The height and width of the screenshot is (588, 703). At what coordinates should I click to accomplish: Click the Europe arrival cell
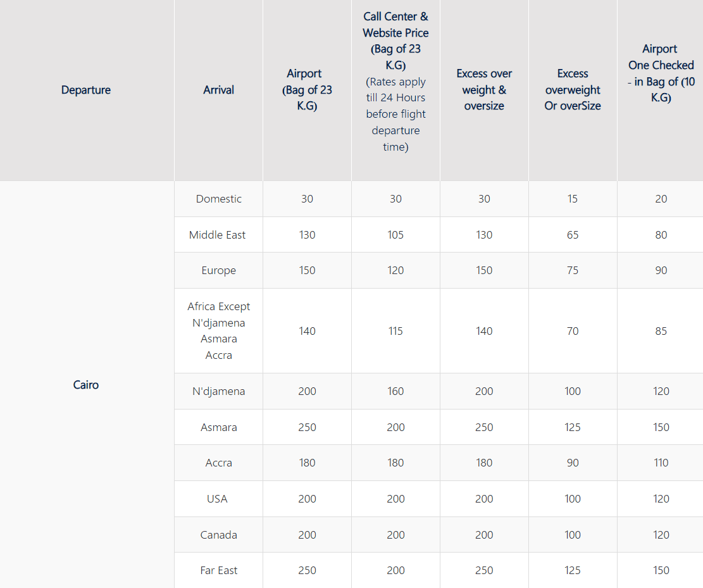click(218, 270)
